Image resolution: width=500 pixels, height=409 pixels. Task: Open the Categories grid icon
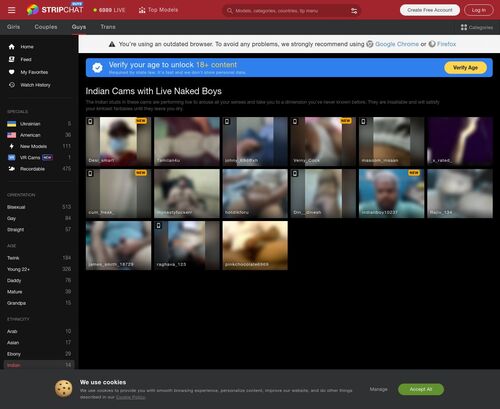(x=464, y=27)
